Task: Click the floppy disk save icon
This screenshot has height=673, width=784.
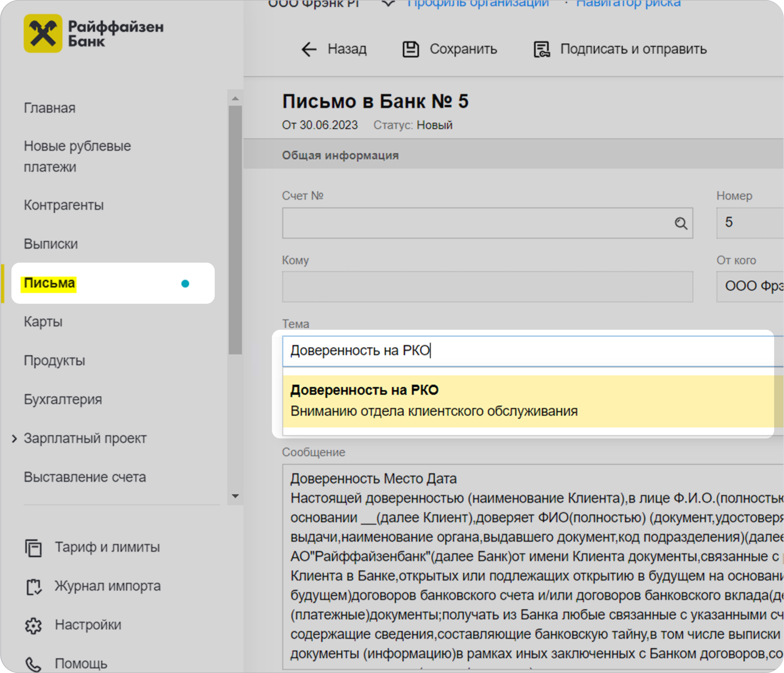Action: pos(410,49)
